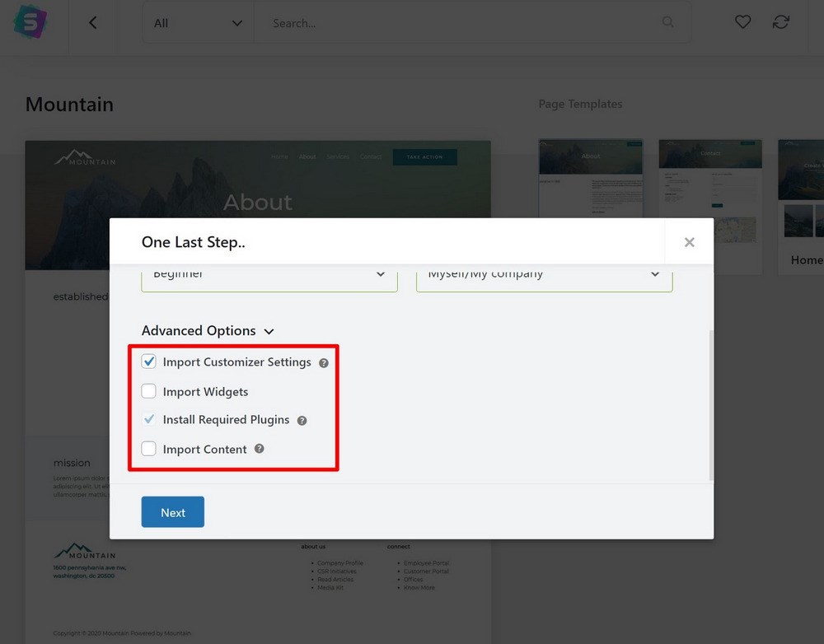Screen dimensions: 824x644
Task: Click Home link in preview header
Action: [x=279, y=156]
